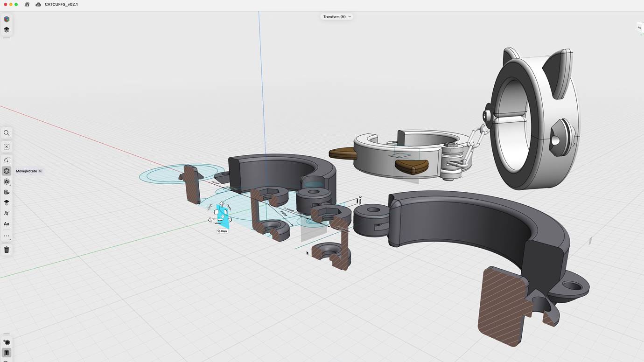The image size is (644, 362).
Task: Click the trash can delete icon
Action: click(x=7, y=250)
